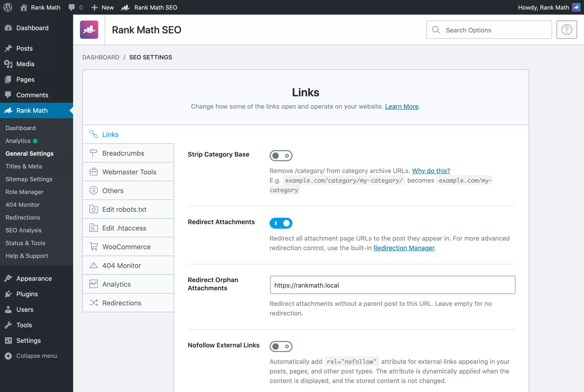
Task: Click the WordPress logo icon
Action: [8, 7]
